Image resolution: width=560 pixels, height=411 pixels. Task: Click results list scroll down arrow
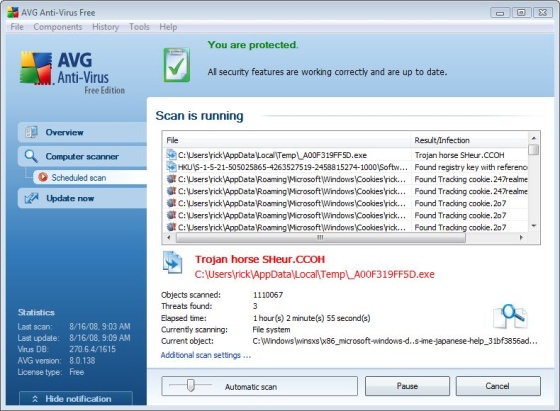[x=534, y=226]
